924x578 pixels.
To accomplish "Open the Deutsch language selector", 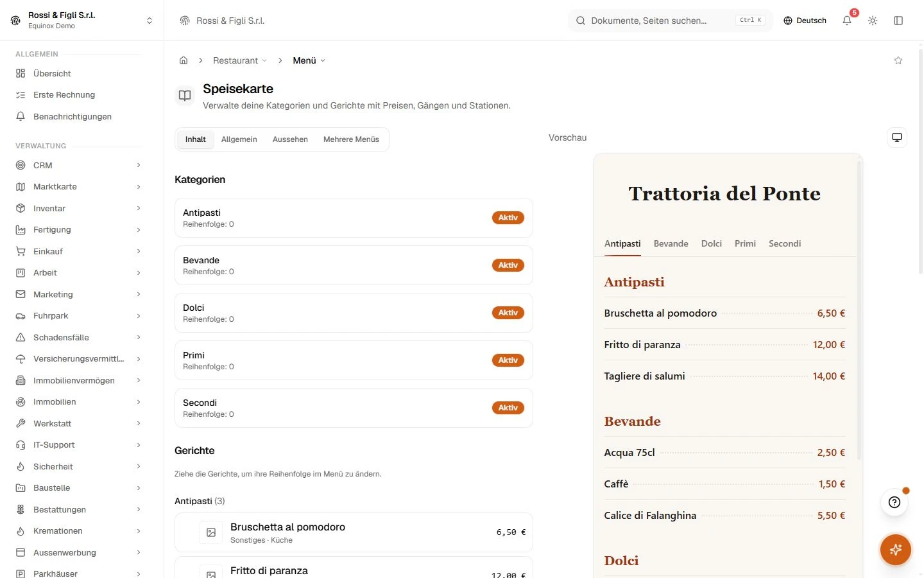I will 805,21.
